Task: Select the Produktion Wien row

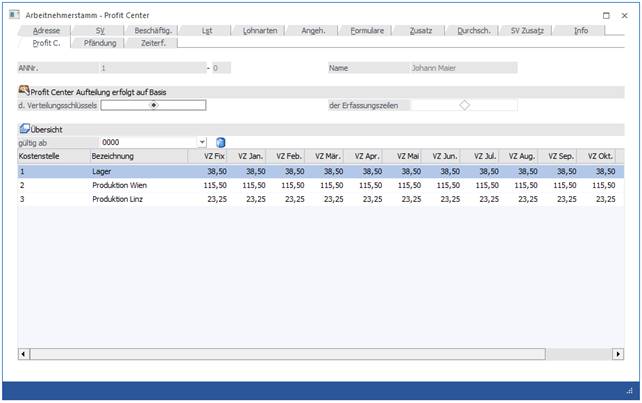Action: click(x=120, y=186)
